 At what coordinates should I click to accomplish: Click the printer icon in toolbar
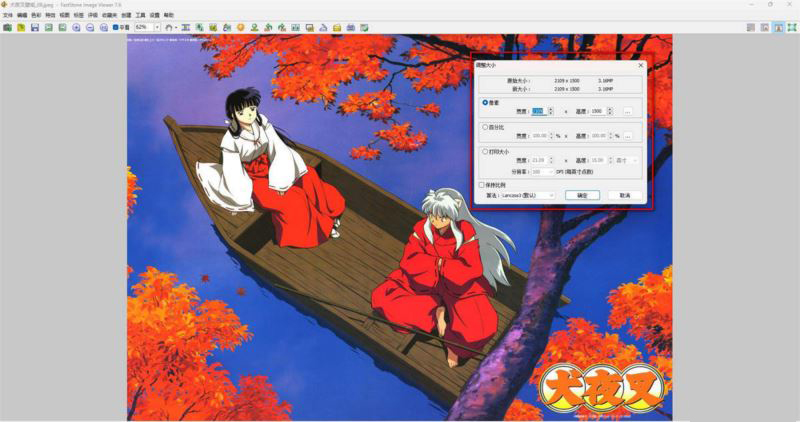point(351,28)
